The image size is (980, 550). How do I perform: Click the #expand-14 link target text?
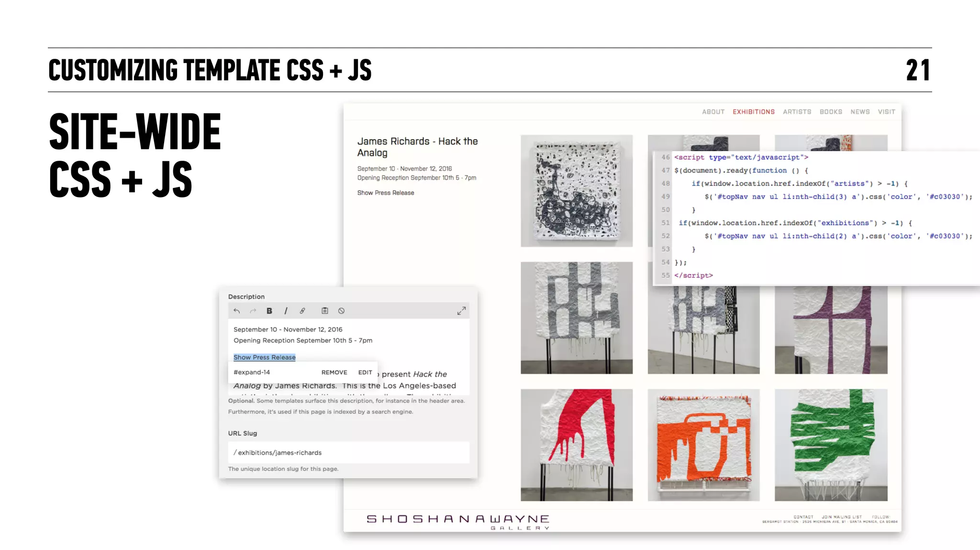pyautogui.click(x=252, y=372)
